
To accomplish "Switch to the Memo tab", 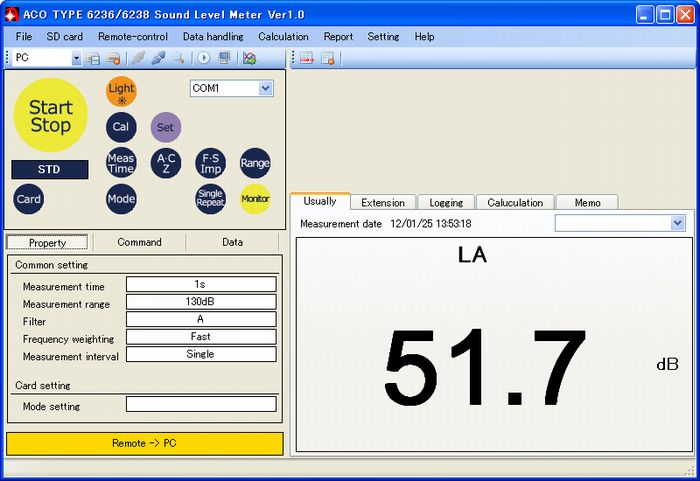I will 588,202.
